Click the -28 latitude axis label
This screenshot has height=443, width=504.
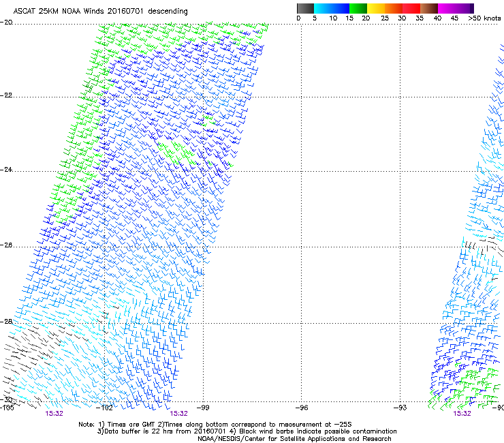pyautogui.click(x=6, y=322)
